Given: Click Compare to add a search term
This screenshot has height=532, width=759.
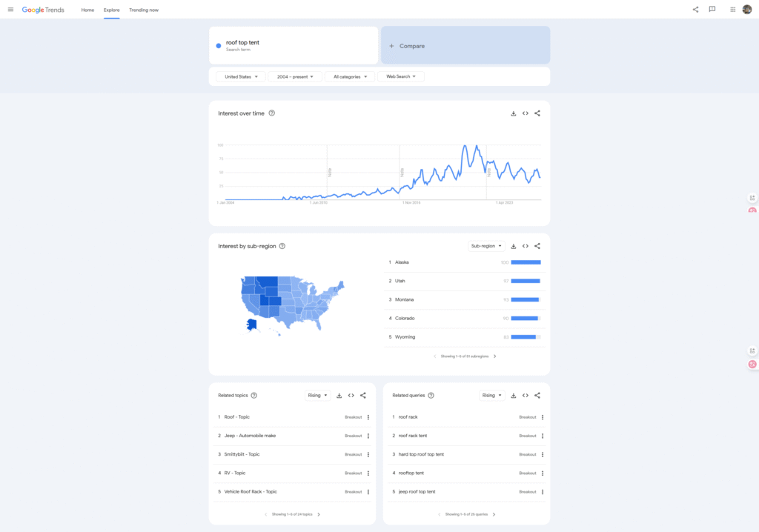Looking at the screenshot, I should [465, 46].
